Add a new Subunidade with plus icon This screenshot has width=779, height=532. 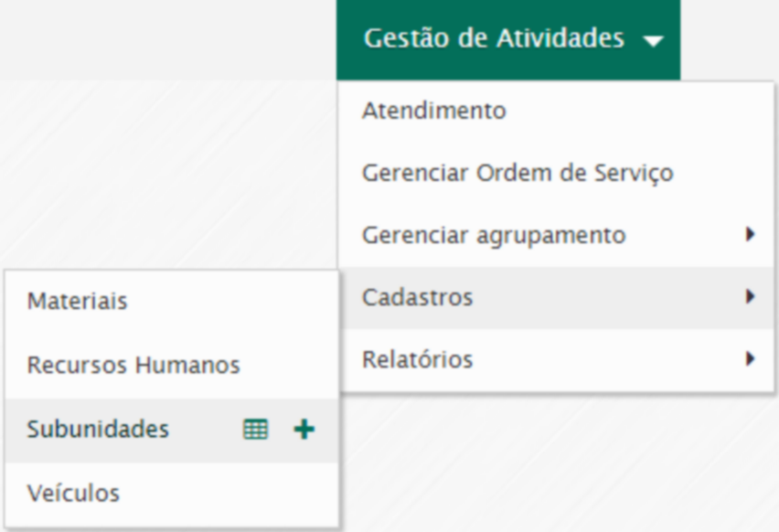click(x=305, y=430)
